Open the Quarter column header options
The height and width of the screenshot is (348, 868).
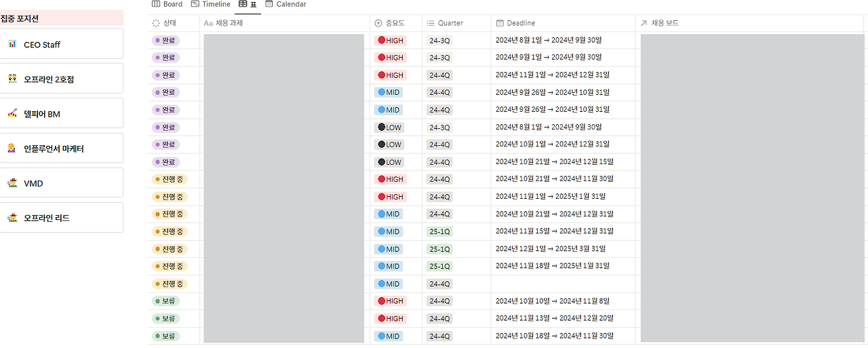[x=456, y=23]
